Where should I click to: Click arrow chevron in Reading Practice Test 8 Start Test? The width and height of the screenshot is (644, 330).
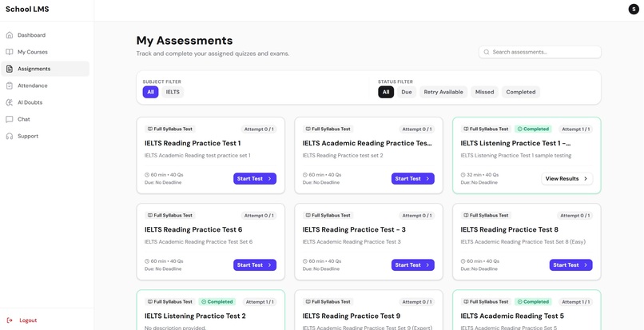pos(585,265)
